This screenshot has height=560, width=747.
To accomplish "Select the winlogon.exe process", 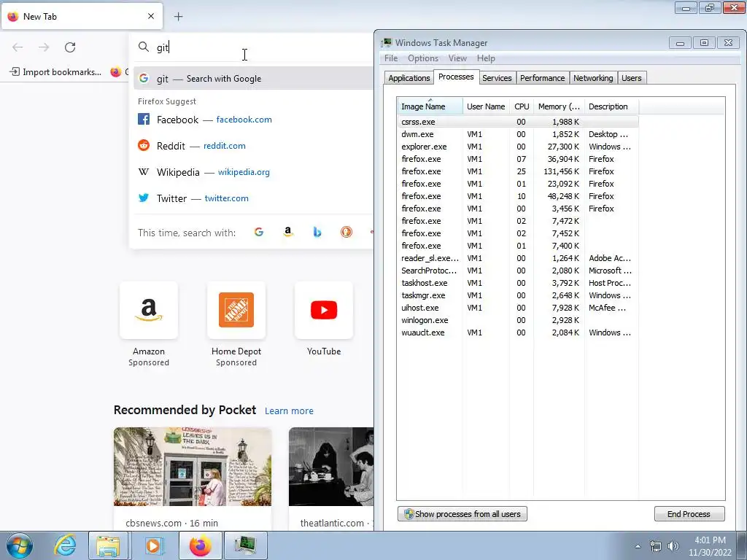I will click(x=518, y=320).
